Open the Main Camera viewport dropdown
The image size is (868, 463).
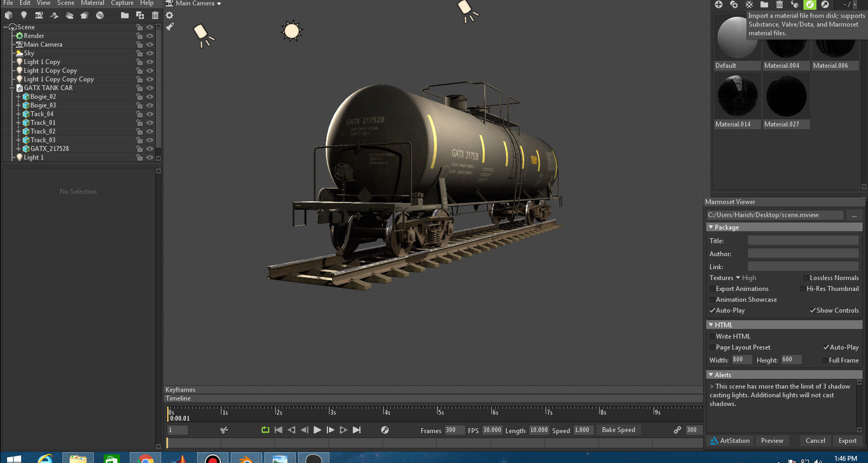coord(194,4)
